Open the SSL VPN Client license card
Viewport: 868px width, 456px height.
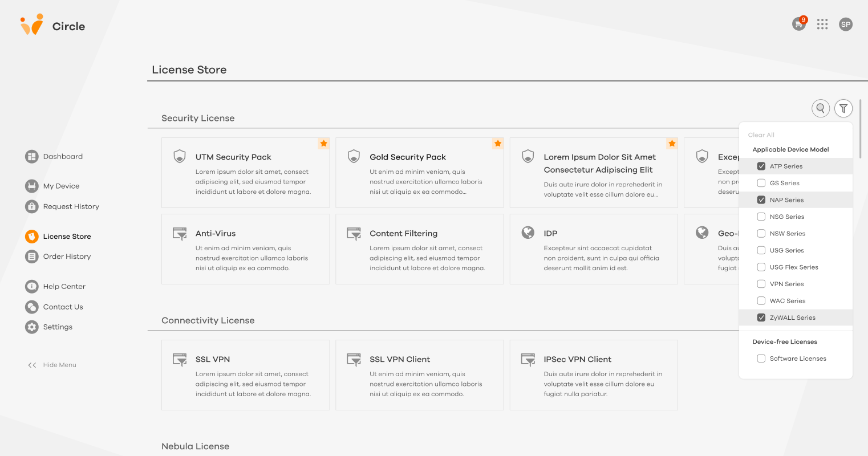[x=419, y=375]
